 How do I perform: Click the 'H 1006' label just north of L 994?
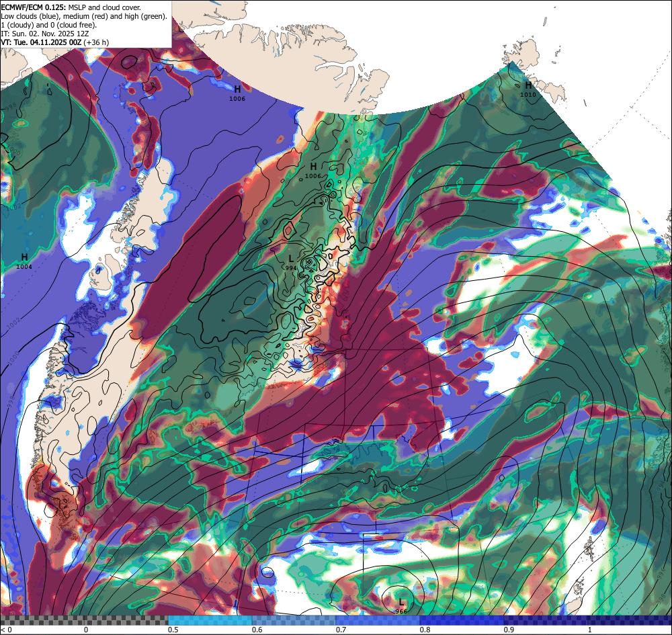tap(313, 171)
